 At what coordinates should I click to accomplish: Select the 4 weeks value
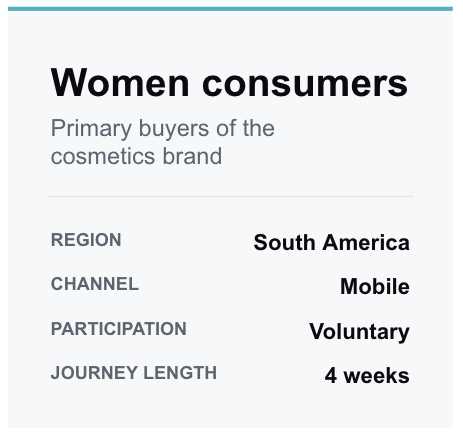367,376
